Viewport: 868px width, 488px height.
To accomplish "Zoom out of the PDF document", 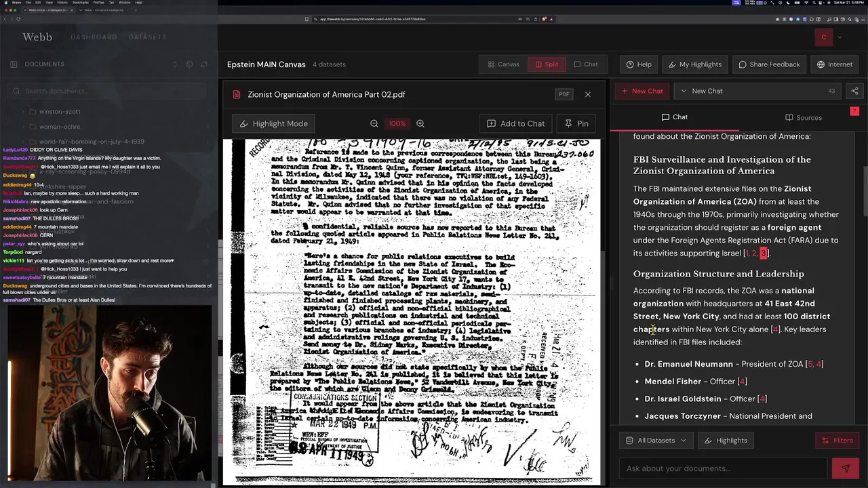I will [x=374, y=123].
